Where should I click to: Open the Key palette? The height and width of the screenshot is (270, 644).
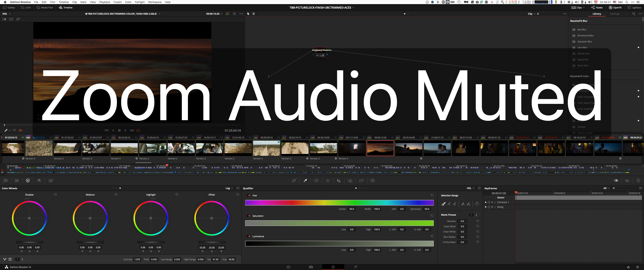pos(350,181)
